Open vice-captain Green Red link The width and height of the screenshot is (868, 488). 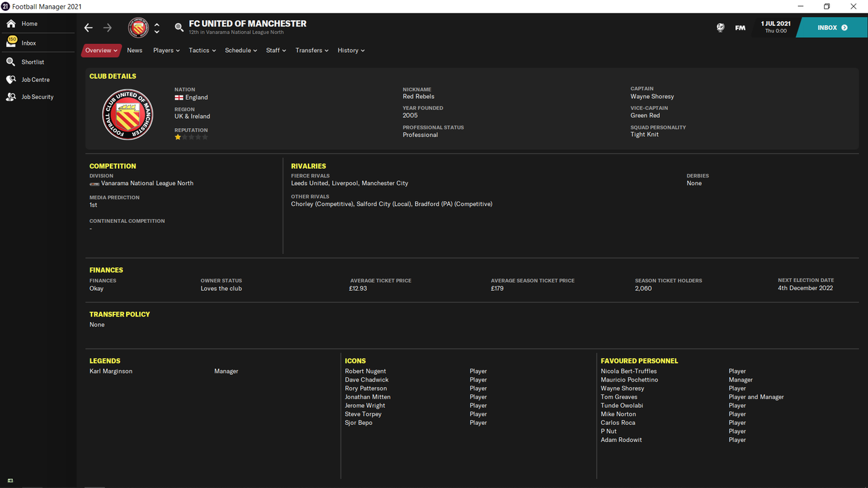tap(645, 116)
